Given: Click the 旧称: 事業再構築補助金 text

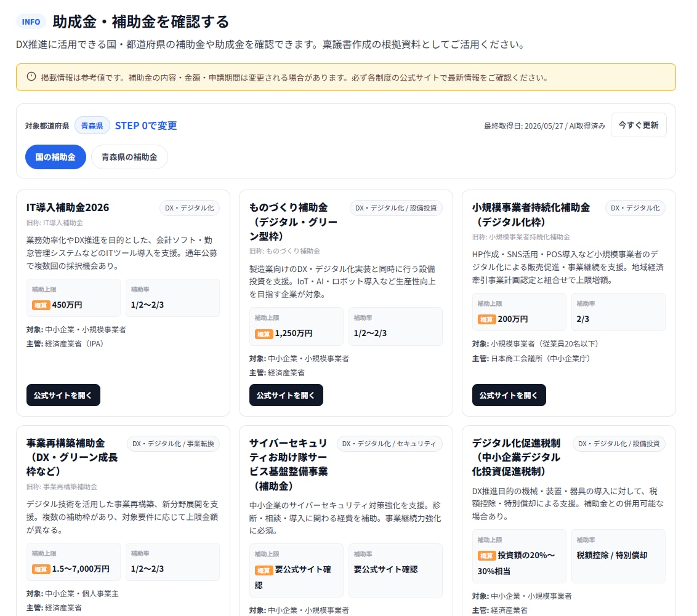Looking at the screenshot, I should [x=62, y=487].
